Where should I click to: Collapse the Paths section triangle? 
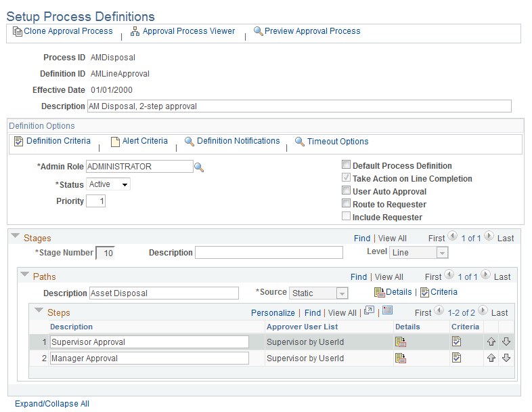[x=25, y=274]
